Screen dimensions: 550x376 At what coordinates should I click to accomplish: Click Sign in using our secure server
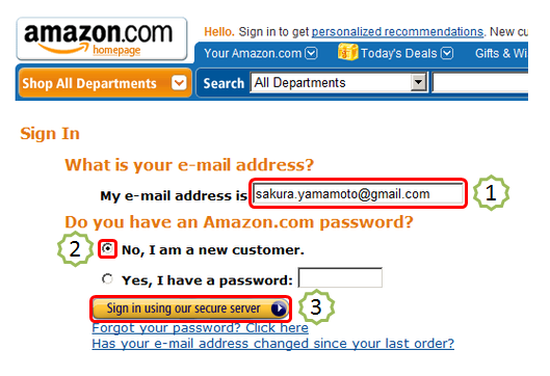click(190, 309)
